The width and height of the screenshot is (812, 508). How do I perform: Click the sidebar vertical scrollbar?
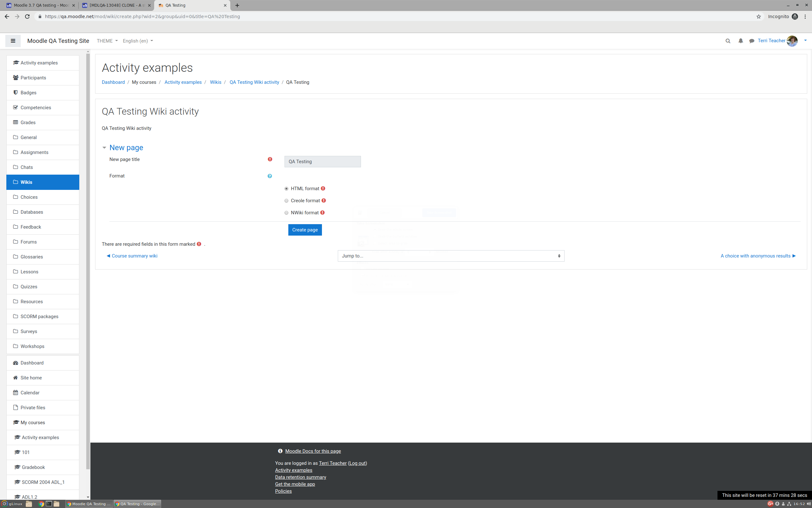pyautogui.click(x=88, y=261)
